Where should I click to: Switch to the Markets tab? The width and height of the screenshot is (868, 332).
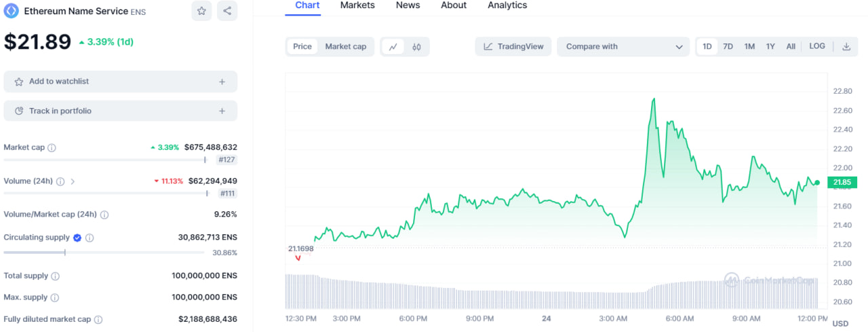pyautogui.click(x=357, y=5)
